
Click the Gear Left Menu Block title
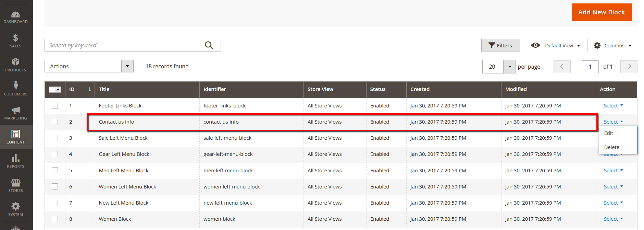(124, 154)
